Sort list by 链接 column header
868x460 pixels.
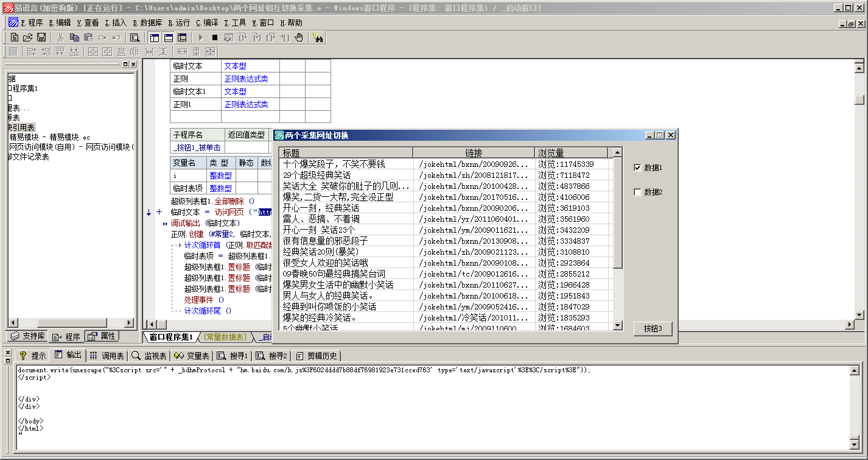(474, 153)
